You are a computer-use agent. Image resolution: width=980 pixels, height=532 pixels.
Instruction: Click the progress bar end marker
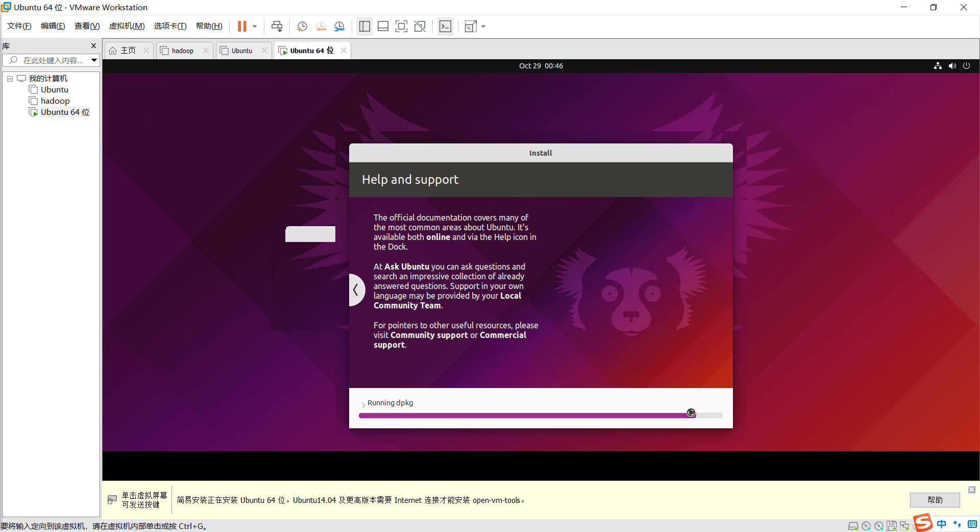point(691,413)
